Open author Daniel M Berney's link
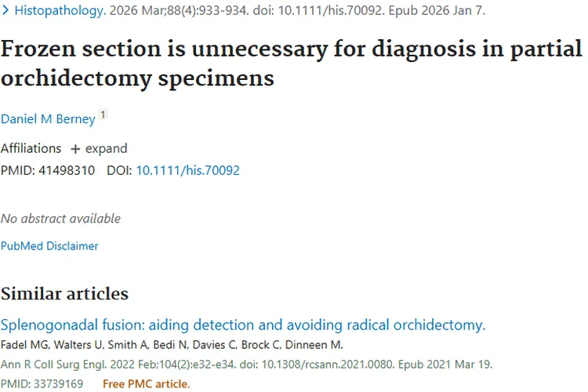 48,119
